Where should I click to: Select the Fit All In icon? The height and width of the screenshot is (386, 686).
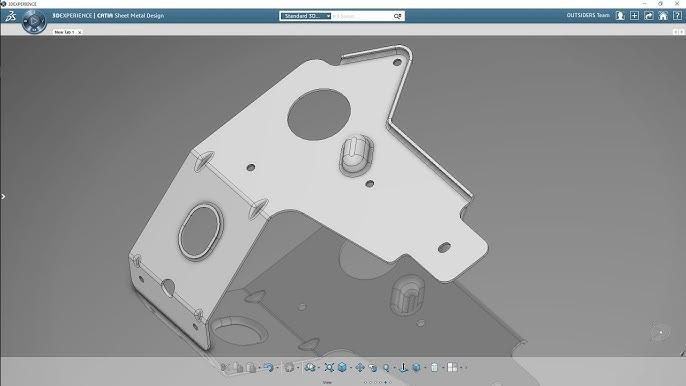click(x=329, y=368)
